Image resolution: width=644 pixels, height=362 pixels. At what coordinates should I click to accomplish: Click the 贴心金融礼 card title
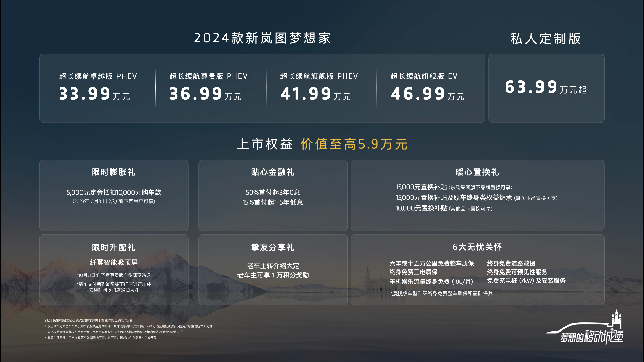(273, 172)
